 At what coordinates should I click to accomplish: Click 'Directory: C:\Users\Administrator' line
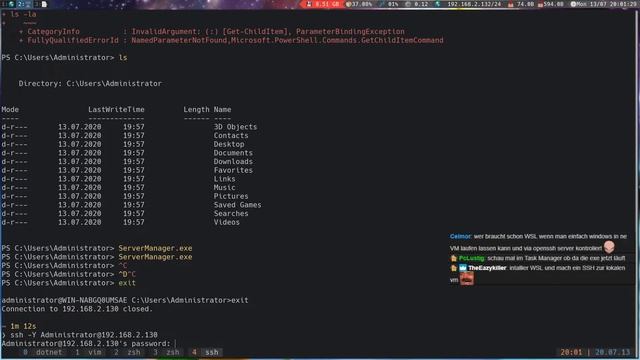tap(90, 83)
